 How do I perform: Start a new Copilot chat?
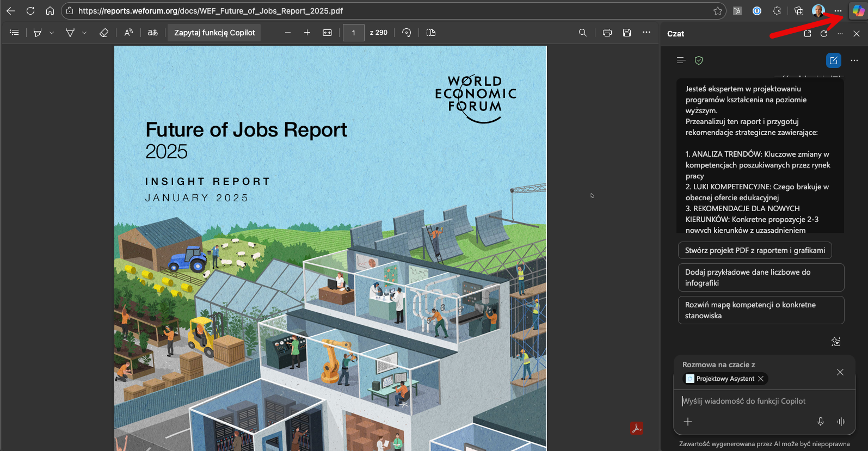click(x=833, y=60)
